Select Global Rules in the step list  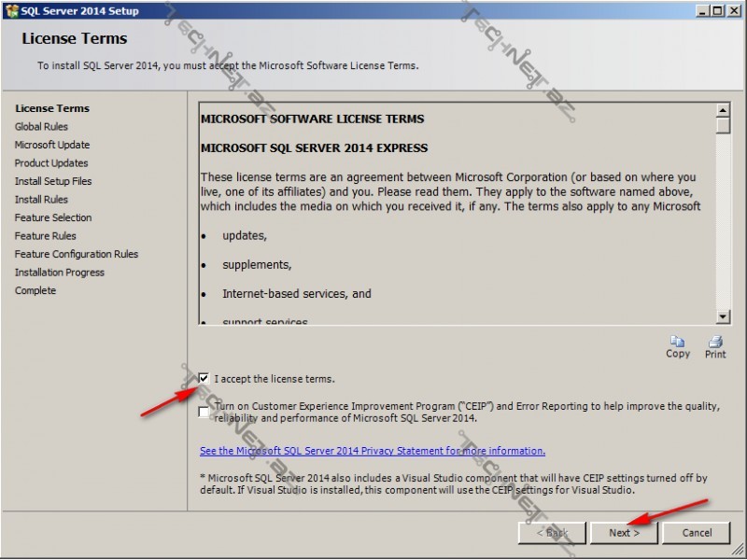pyautogui.click(x=41, y=127)
